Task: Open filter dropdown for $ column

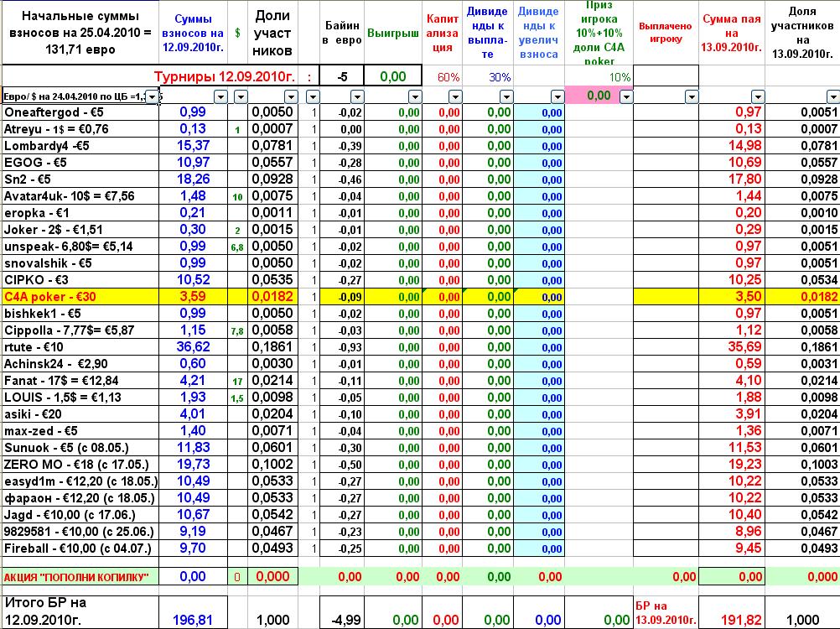Action: [241, 96]
